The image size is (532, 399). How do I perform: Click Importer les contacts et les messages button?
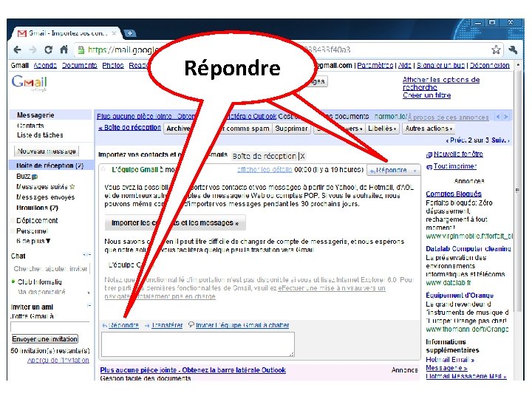[x=175, y=223]
